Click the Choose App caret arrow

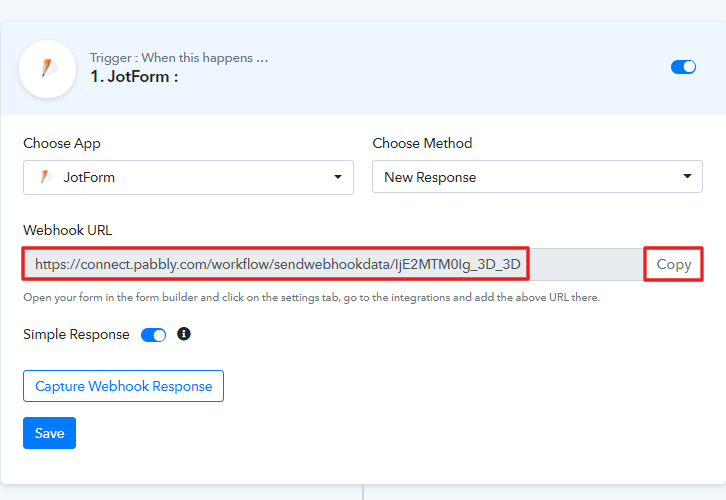[x=338, y=177]
